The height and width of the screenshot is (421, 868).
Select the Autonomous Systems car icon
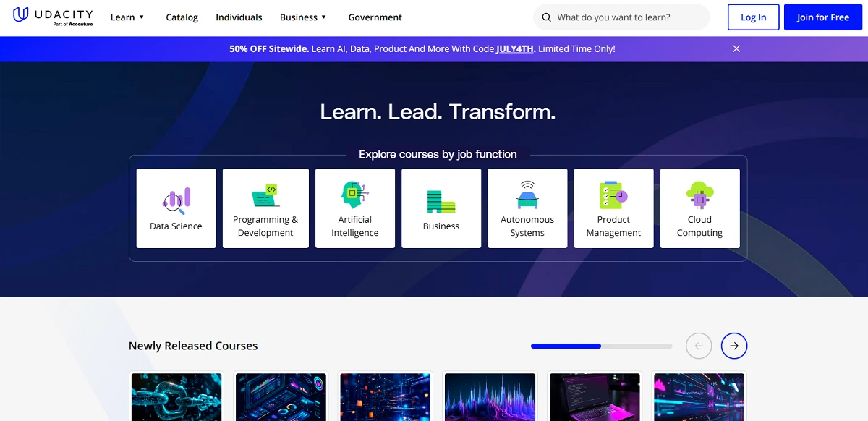click(527, 195)
